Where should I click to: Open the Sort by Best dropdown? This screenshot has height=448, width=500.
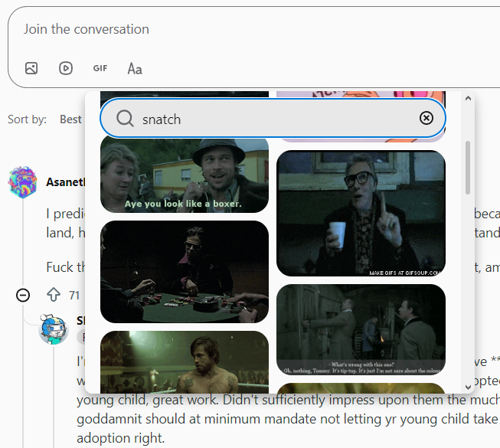coord(70,119)
